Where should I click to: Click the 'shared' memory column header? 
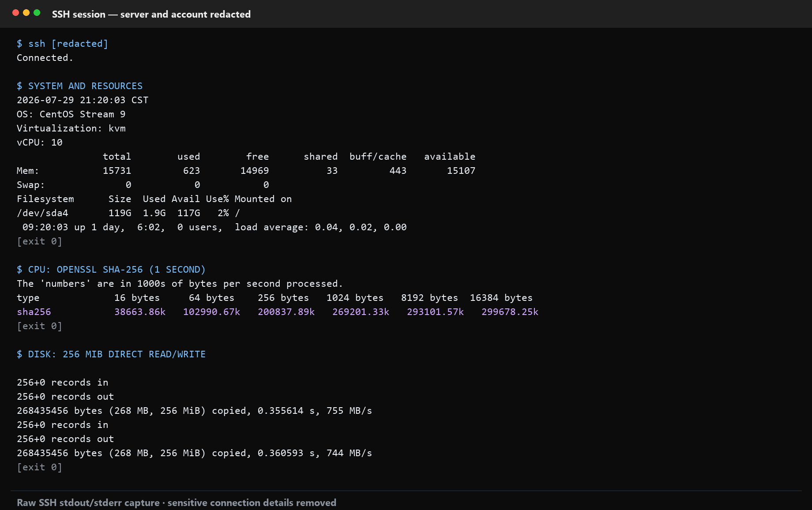point(321,157)
